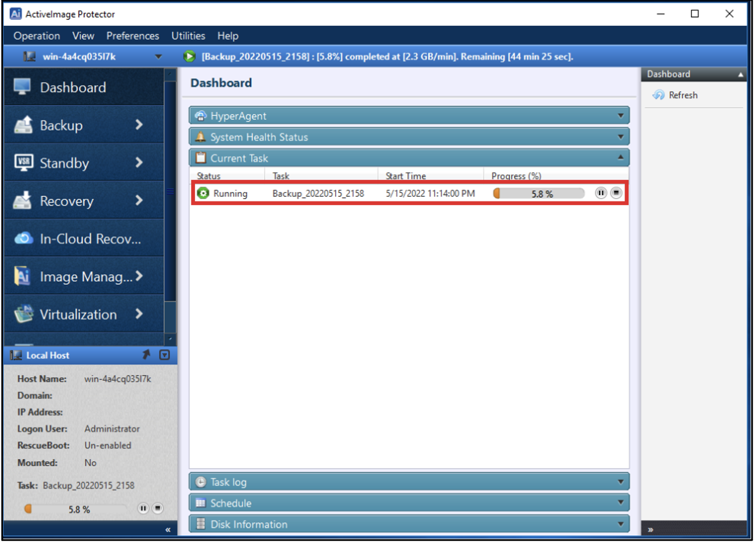Open the Help menu
The height and width of the screenshot is (544, 756).
coord(228,36)
